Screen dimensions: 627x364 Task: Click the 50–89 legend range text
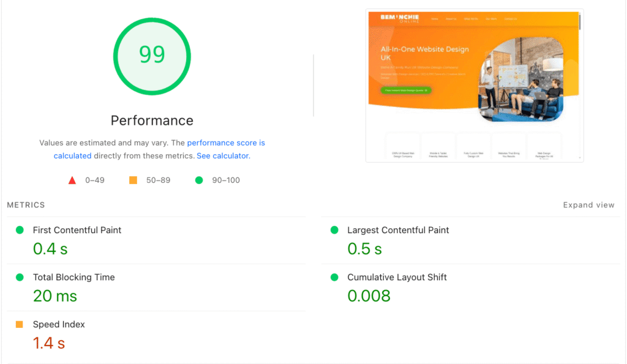click(158, 180)
